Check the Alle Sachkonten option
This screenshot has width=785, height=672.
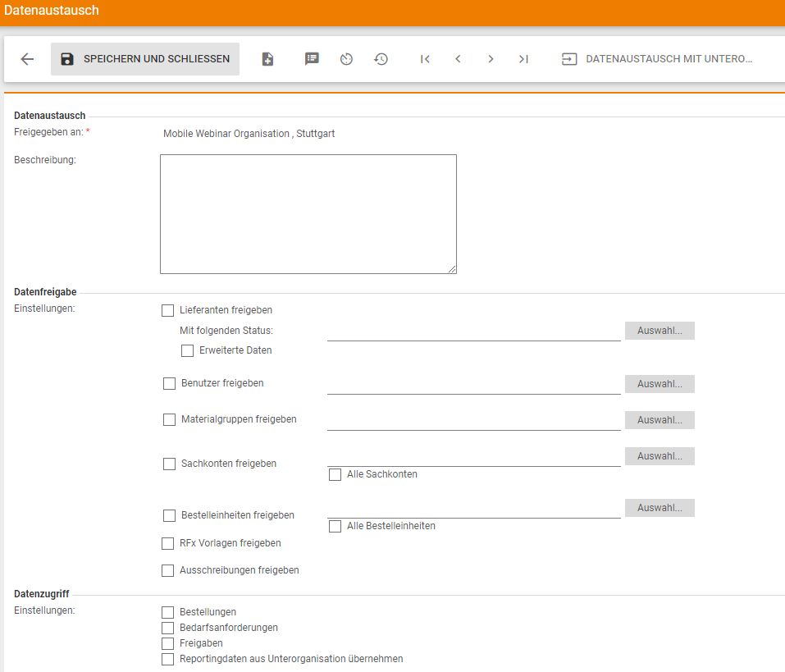(335, 474)
